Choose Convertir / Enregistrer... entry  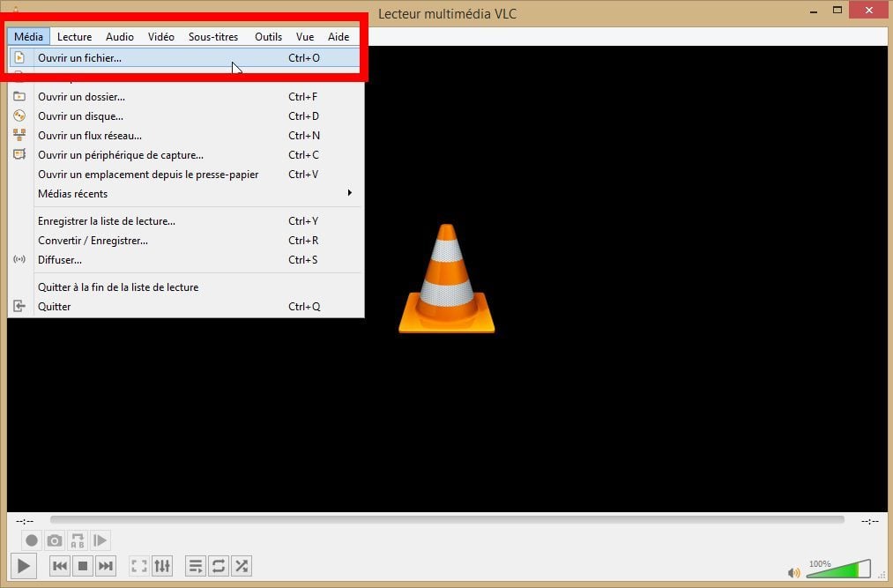[x=186, y=241]
